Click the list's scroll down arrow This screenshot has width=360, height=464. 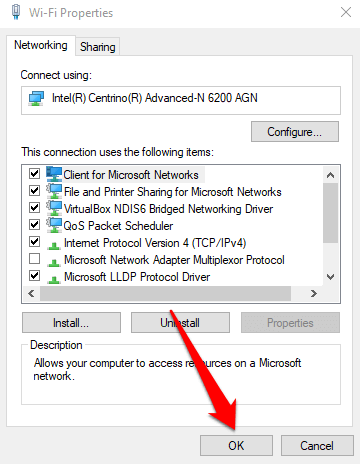tap(330, 277)
